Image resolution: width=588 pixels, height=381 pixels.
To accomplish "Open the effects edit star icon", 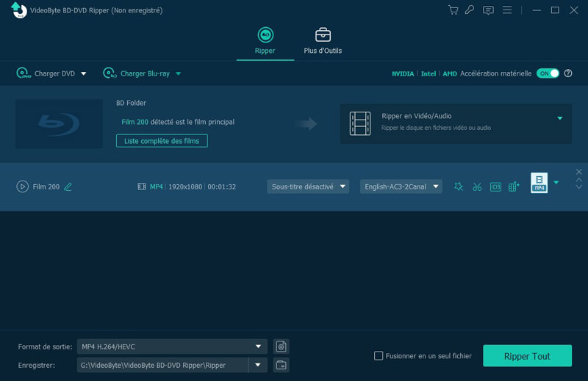I will point(458,186).
